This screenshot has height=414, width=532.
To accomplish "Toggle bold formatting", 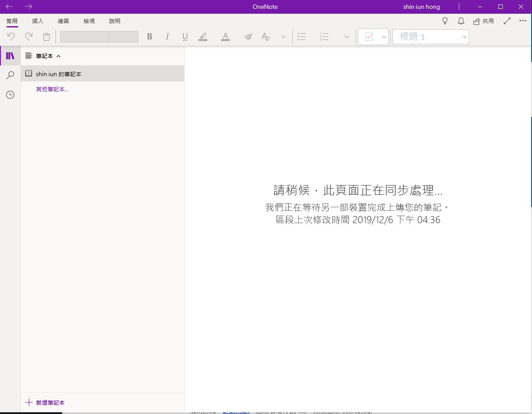I will point(150,37).
